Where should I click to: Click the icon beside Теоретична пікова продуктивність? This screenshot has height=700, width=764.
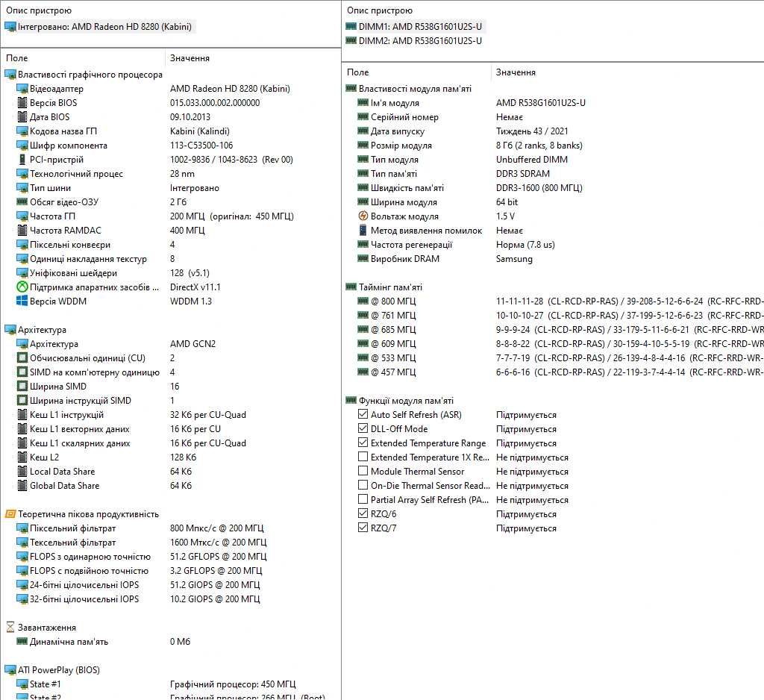pyautogui.click(x=10, y=513)
